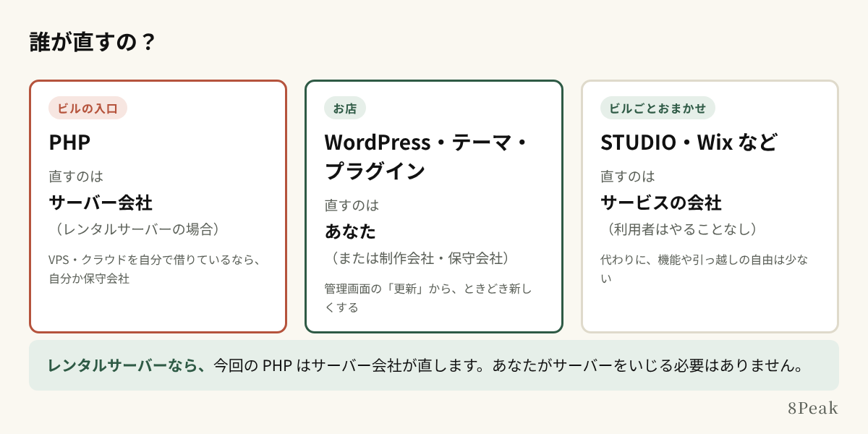
Task: Click 'サーバー会社' bold text
Action: point(101,203)
